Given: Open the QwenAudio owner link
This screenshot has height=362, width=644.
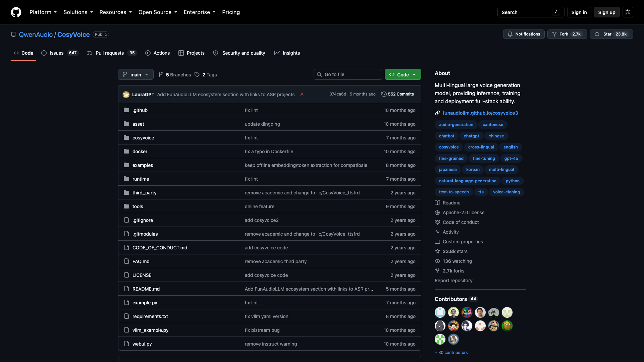Looking at the screenshot, I should (36, 35).
